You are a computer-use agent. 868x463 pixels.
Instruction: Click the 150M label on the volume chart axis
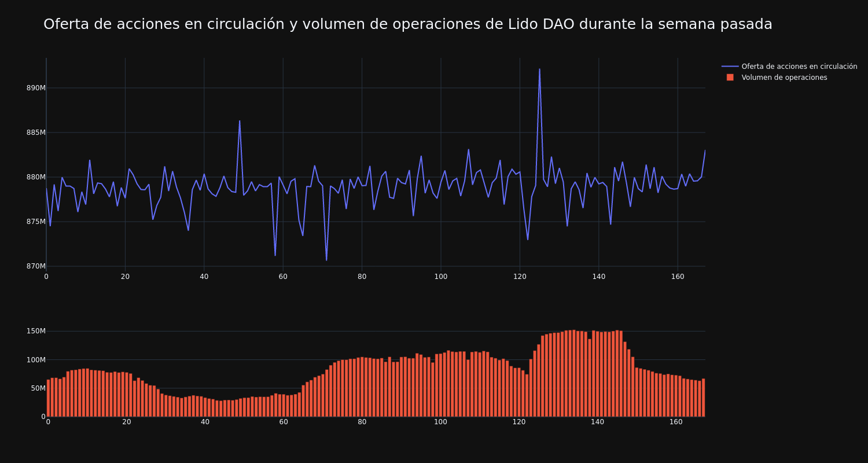[x=36, y=331]
